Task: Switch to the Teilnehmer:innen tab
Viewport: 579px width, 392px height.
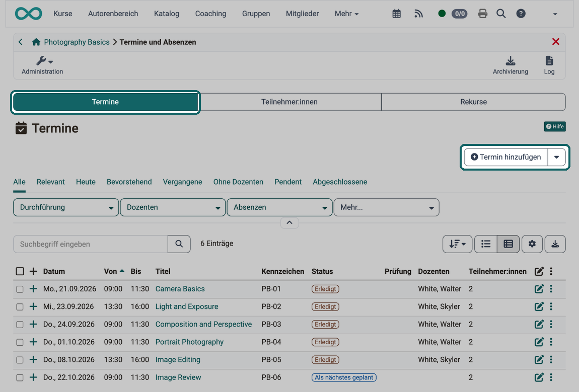Action: [x=289, y=102]
